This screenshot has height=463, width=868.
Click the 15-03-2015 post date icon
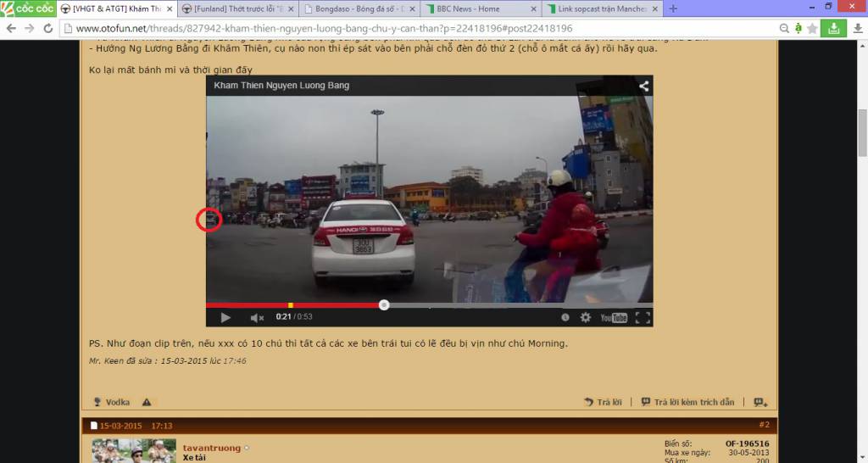point(93,426)
